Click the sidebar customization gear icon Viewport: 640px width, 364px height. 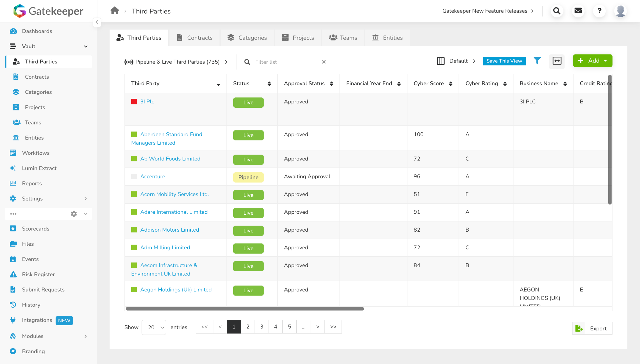[x=74, y=214]
